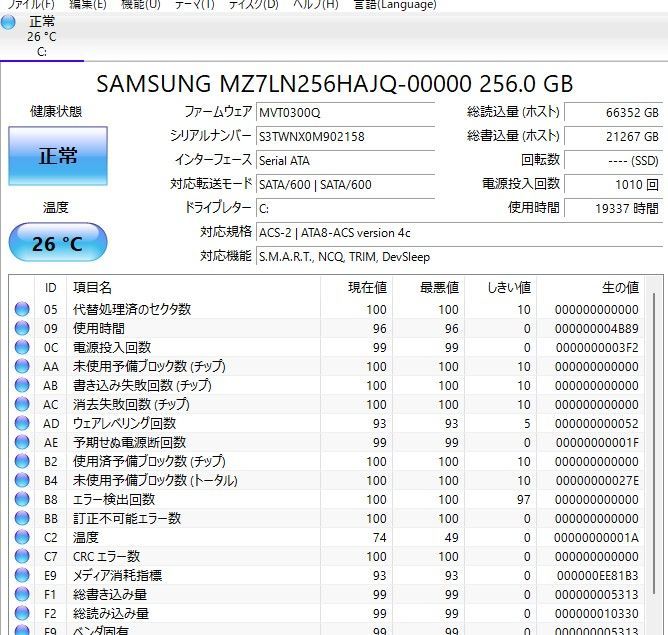Click the transfer mode field SATA/600 | SATA/600

tap(345, 184)
